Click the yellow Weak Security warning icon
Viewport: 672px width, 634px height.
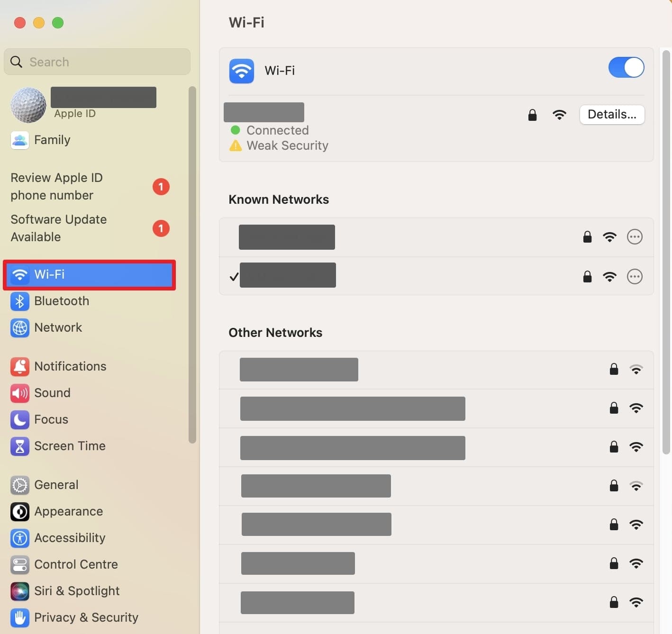pyautogui.click(x=236, y=145)
